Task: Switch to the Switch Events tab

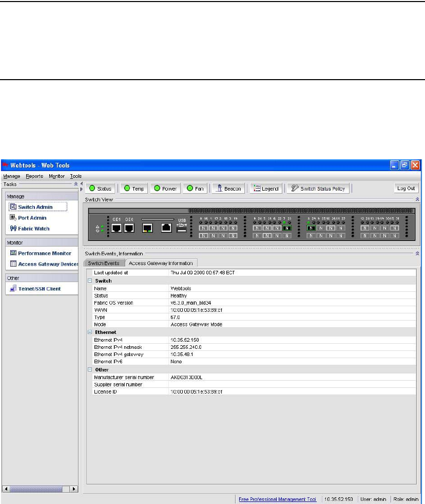Action: click(104, 263)
